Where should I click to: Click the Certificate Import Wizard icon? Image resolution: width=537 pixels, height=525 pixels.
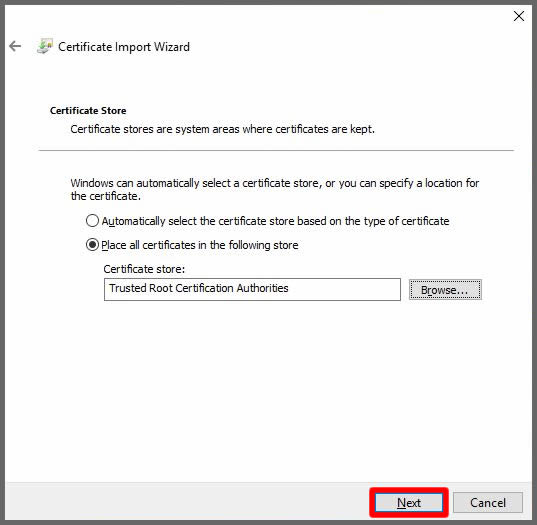(x=45, y=46)
